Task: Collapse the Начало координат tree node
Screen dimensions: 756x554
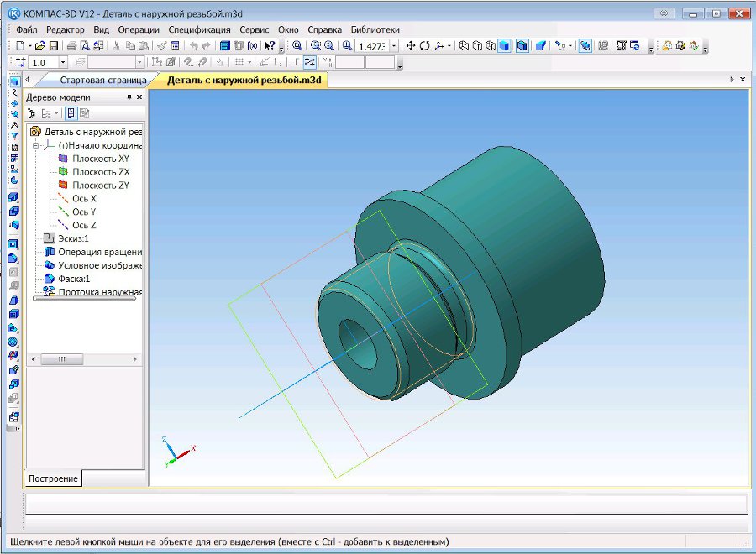Action: coord(35,145)
